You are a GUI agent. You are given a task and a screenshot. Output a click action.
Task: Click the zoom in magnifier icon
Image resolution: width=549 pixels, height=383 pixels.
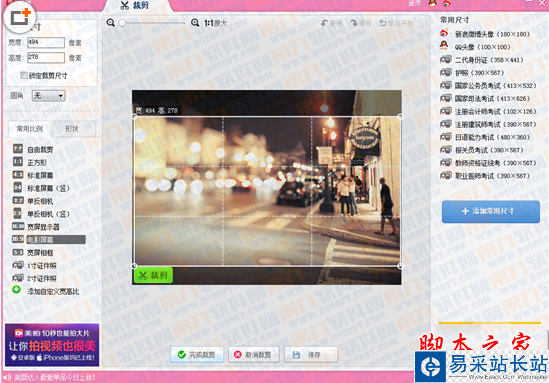click(195, 23)
